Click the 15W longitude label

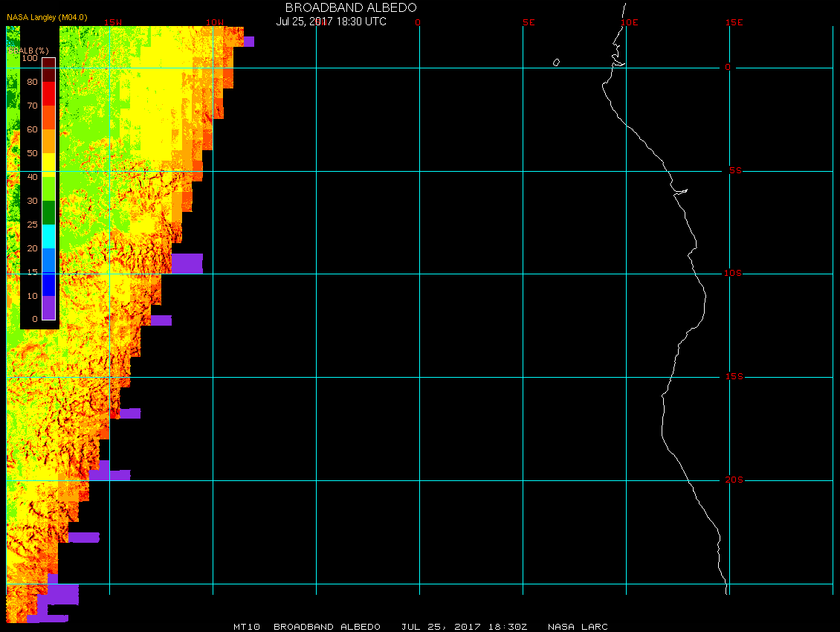point(113,22)
